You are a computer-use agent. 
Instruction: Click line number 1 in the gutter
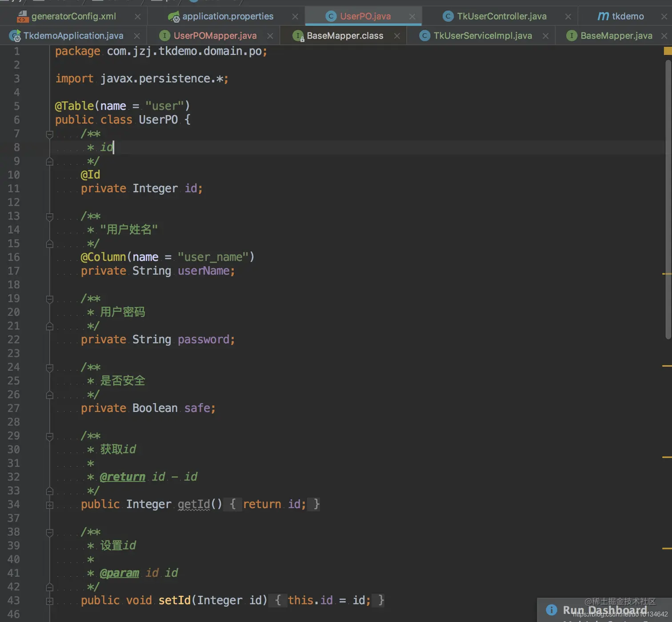(x=16, y=51)
